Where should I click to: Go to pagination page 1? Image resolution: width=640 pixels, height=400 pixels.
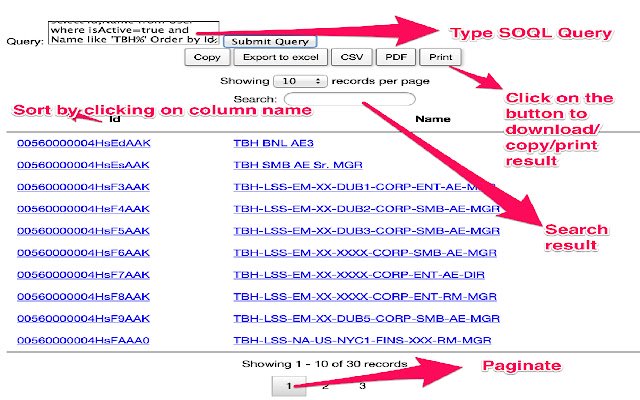[289, 386]
